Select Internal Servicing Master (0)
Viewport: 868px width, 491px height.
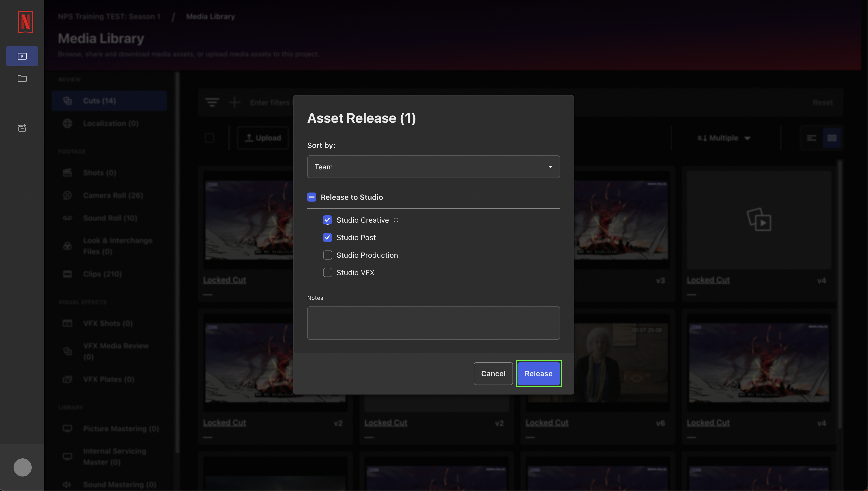click(x=110, y=456)
